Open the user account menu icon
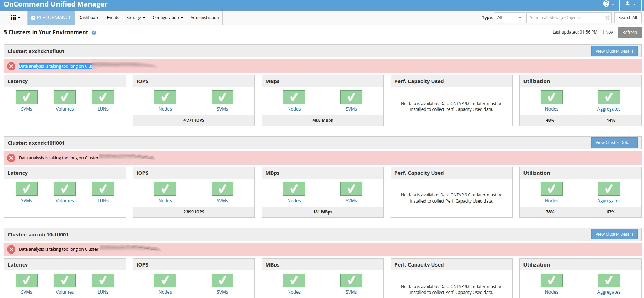Viewport: 644px width, 298px height. pyautogui.click(x=630, y=4)
